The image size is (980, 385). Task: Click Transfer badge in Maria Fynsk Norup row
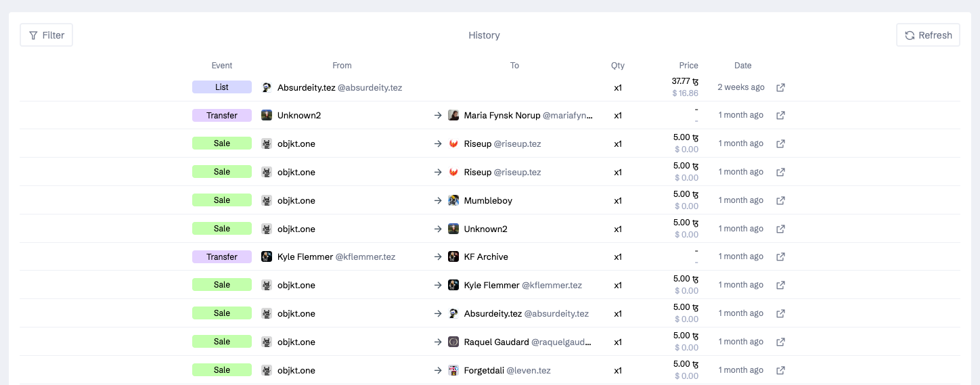pos(222,115)
